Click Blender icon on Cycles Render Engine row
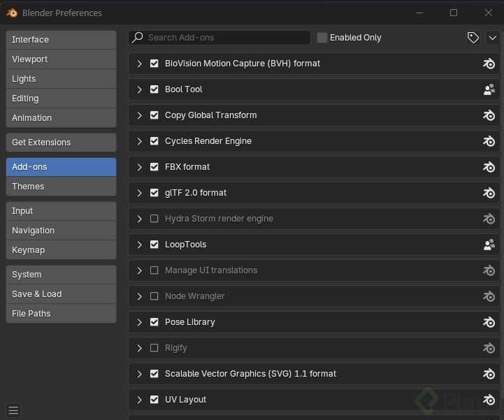504x420 pixels. (489, 141)
